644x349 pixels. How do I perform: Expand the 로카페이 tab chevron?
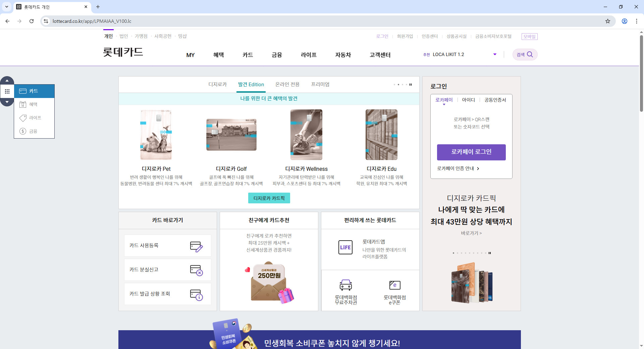click(x=444, y=104)
